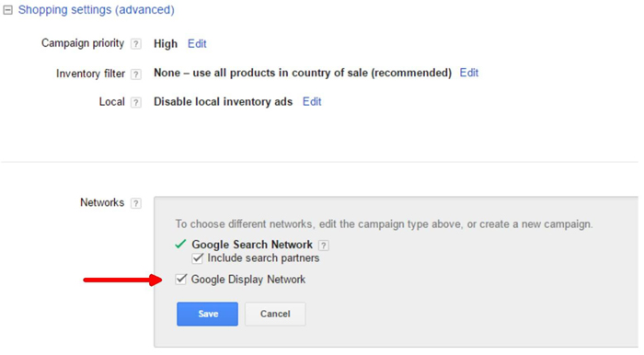Image resolution: width=644 pixels, height=355 pixels.
Task: Collapse the Shopping settings section via minus icon
Action: 7,10
